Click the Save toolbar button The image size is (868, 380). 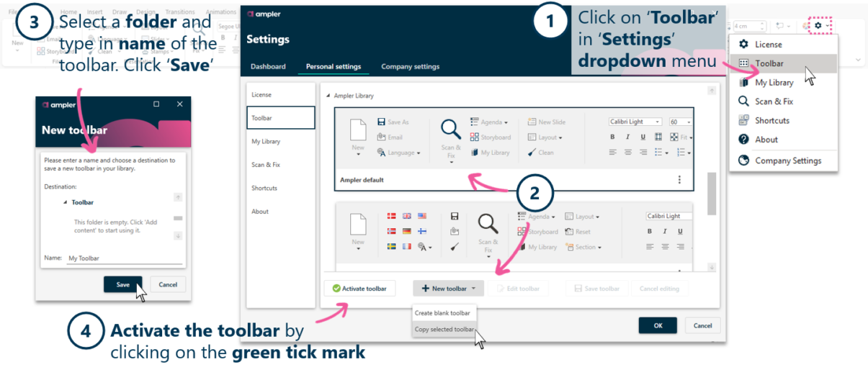[x=597, y=289]
